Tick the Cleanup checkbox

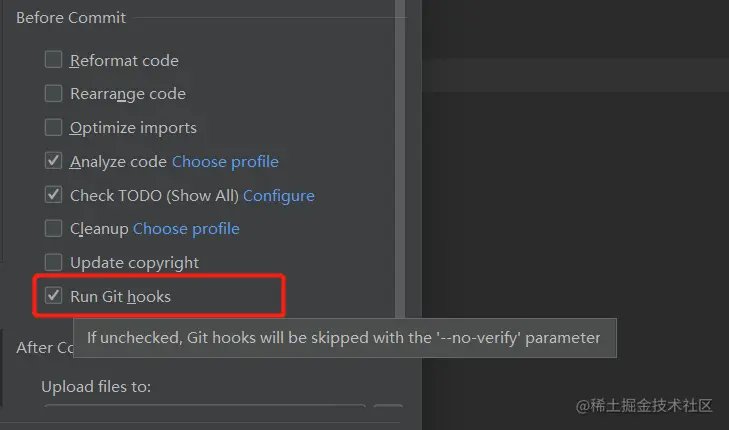pos(53,228)
